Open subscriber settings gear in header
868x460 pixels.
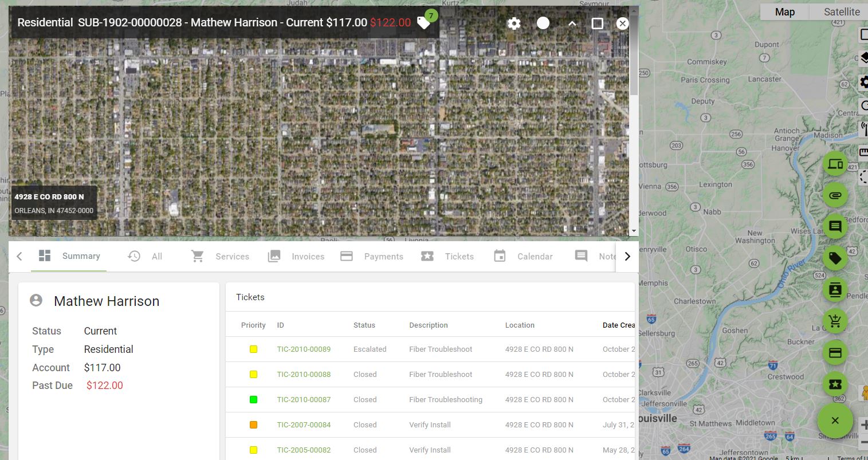tap(514, 23)
